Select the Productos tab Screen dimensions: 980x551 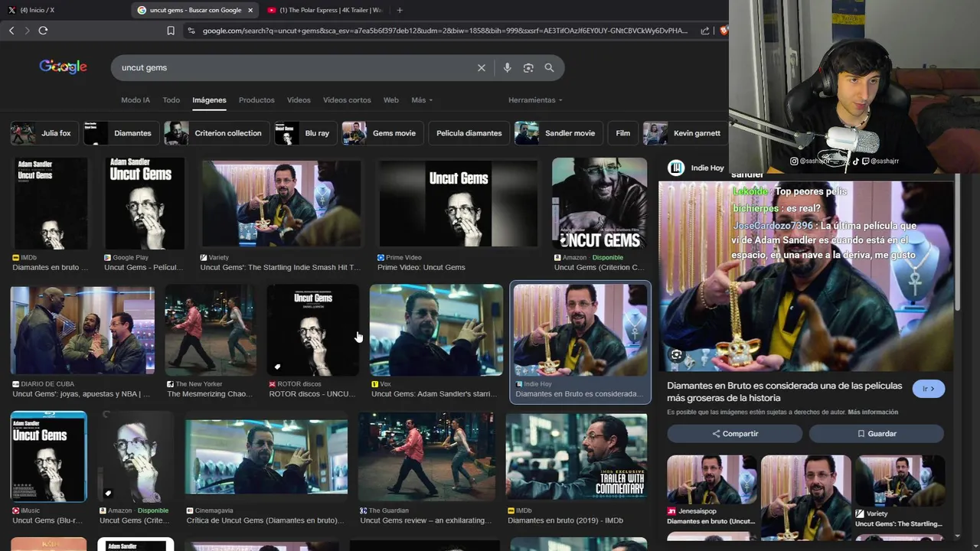(256, 100)
